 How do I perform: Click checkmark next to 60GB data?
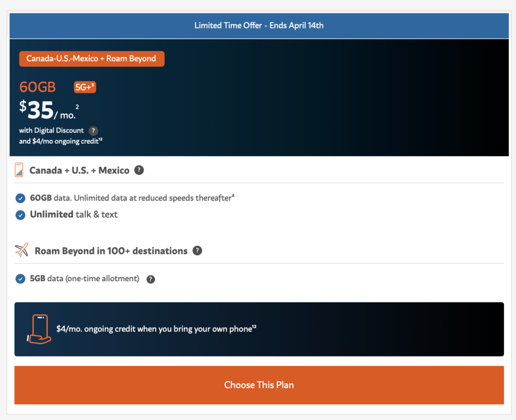(20, 198)
